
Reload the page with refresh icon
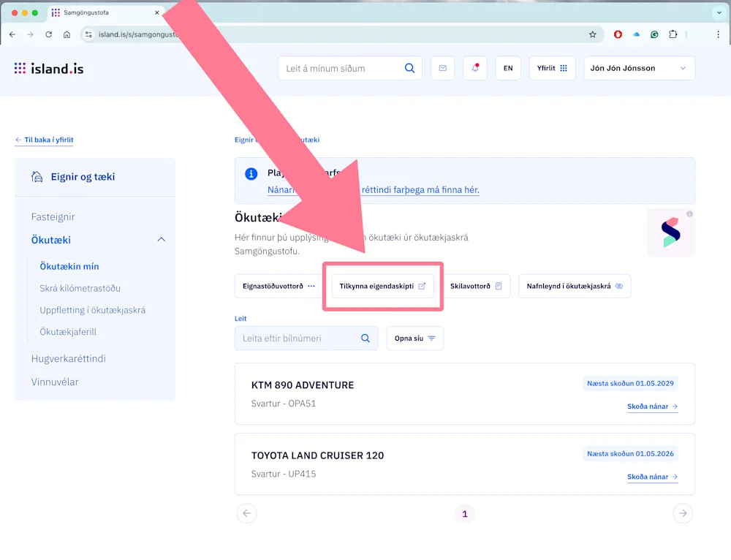tap(48, 34)
